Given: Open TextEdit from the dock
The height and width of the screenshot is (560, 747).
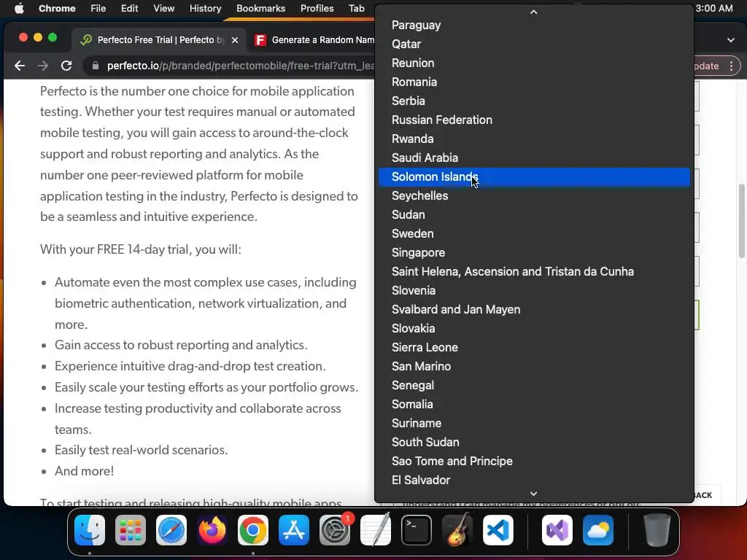Looking at the screenshot, I should pos(376,530).
